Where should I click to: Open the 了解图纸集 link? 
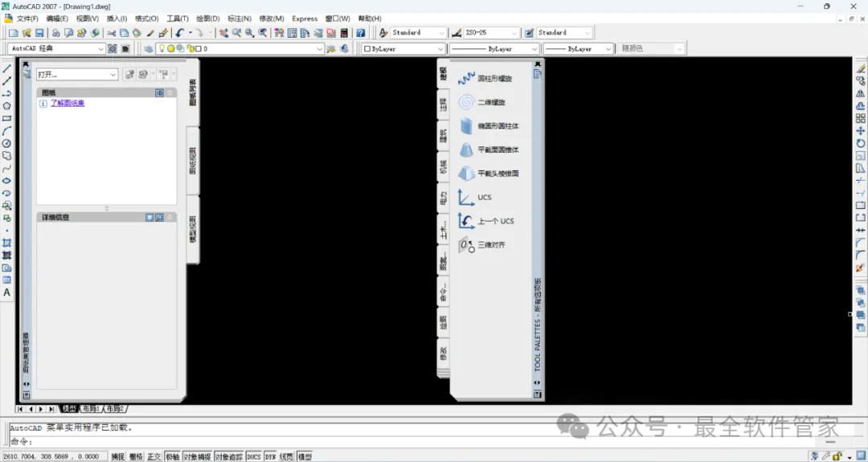pyautogui.click(x=68, y=103)
